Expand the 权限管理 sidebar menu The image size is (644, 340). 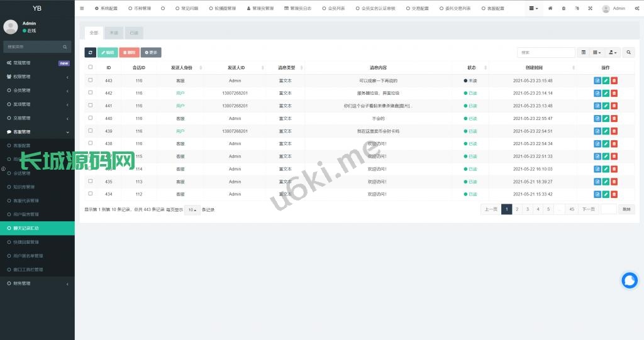pyautogui.click(x=37, y=77)
